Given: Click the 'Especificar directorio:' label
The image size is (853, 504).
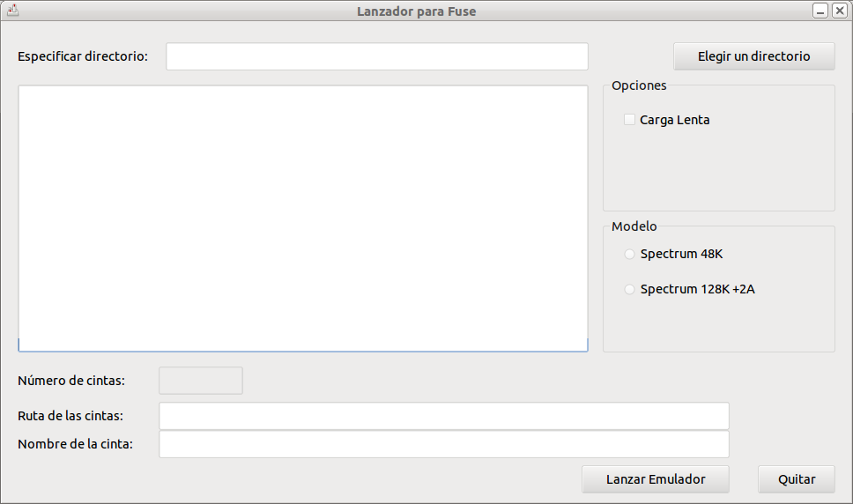Looking at the screenshot, I should click(x=83, y=56).
